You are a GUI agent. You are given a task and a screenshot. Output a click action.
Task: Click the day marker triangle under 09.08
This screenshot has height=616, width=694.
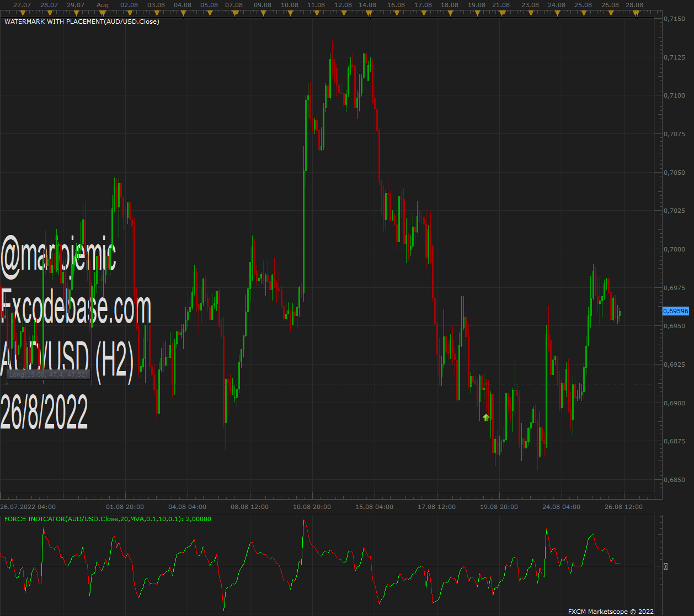(263, 12)
